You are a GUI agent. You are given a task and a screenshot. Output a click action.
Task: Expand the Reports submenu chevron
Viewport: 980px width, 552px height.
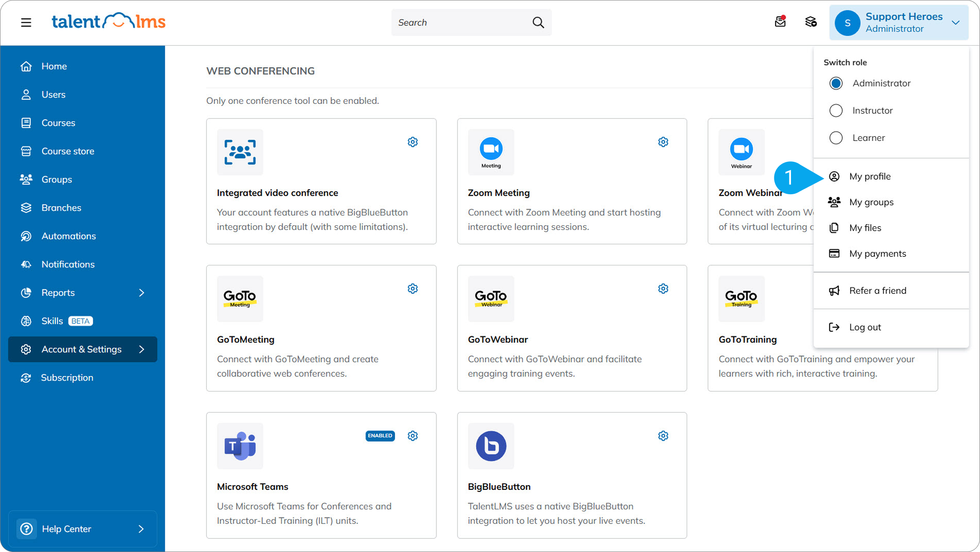pyautogui.click(x=141, y=293)
